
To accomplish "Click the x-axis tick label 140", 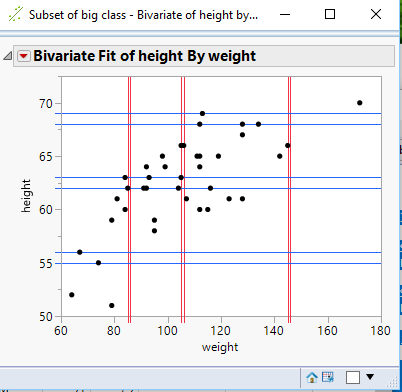I will (x=274, y=331).
